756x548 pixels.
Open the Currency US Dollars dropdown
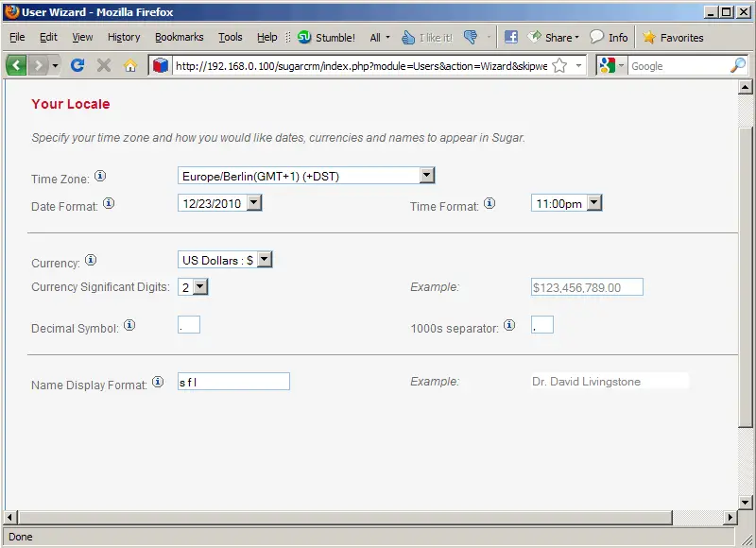(225, 260)
